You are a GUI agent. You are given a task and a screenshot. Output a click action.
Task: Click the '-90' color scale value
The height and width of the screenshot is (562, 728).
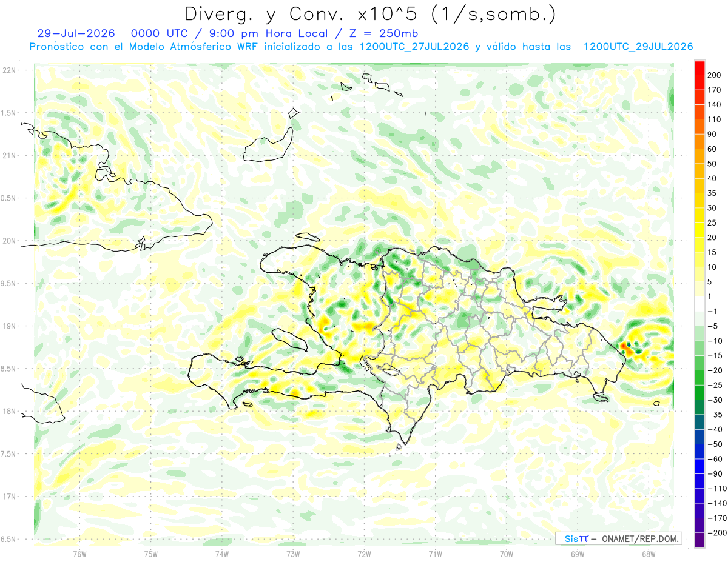(716, 474)
